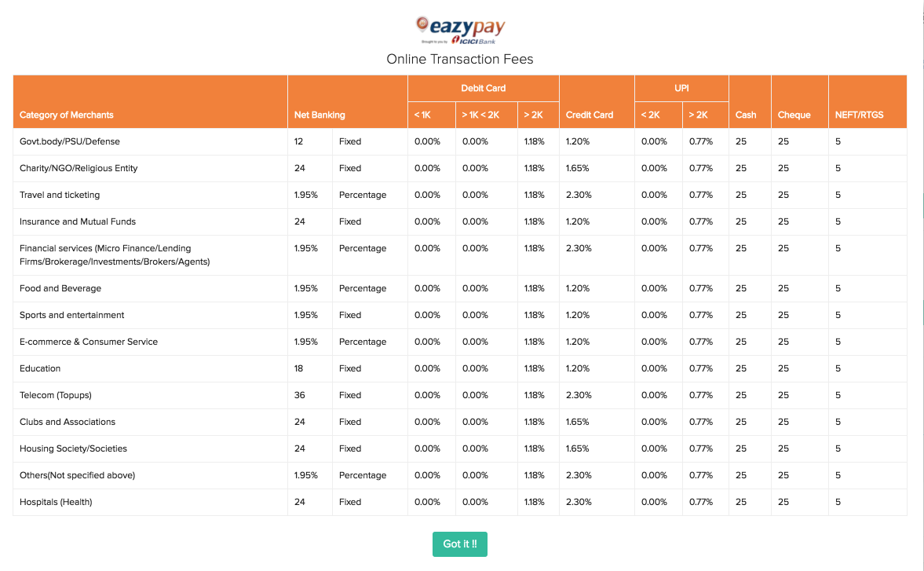
Task: Click the Telecom (Topups) category label
Action: (56, 395)
